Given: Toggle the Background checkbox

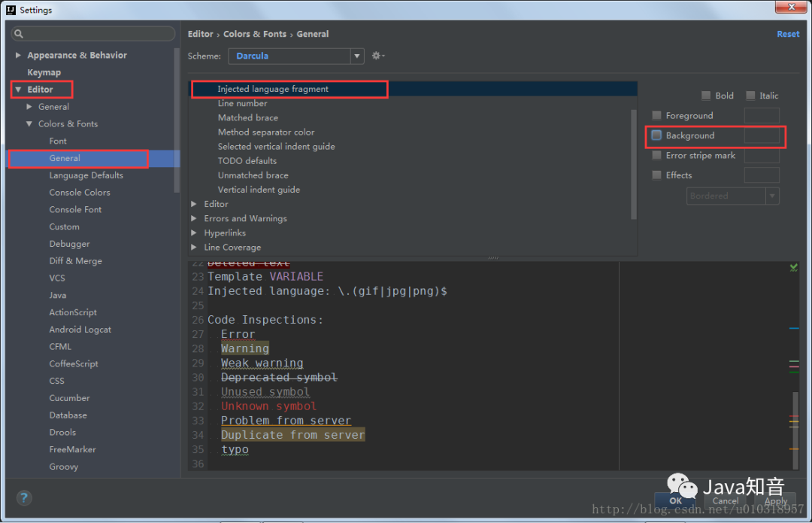Looking at the screenshot, I should (656, 135).
